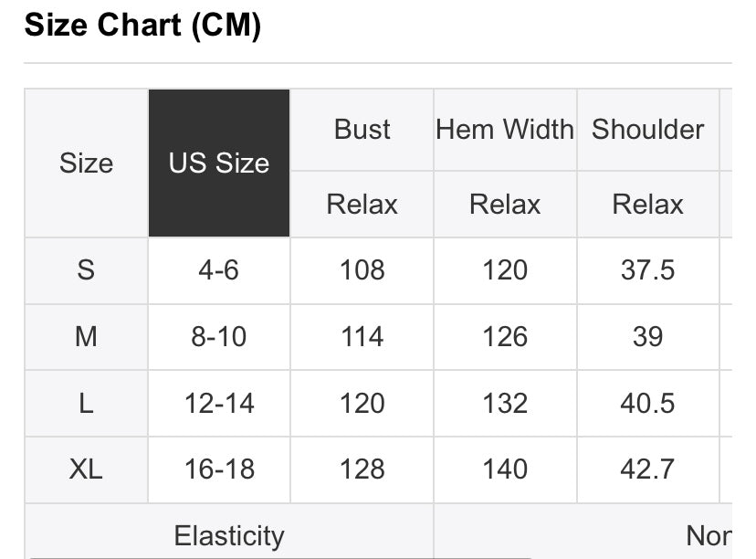
Task: Click the 4-6 US size cell
Action: click(219, 270)
